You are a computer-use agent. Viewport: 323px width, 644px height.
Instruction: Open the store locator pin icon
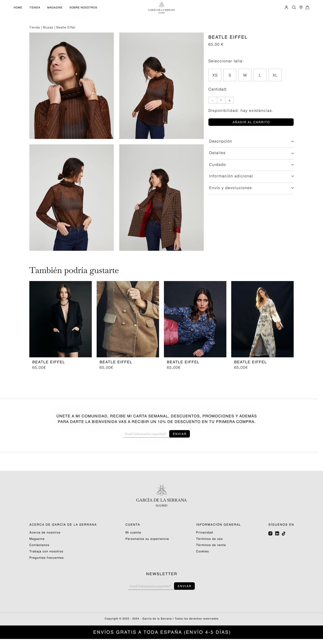pyautogui.click(x=301, y=7)
